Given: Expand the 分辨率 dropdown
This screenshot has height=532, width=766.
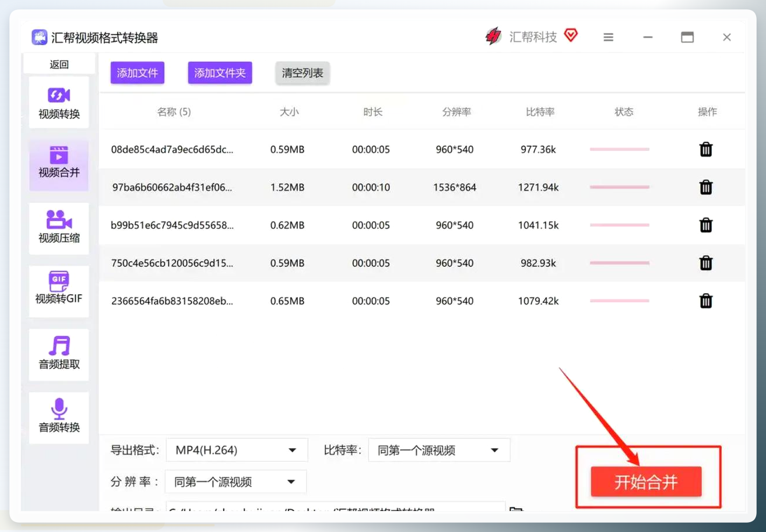Looking at the screenshot, I should [x=236, y=482].
